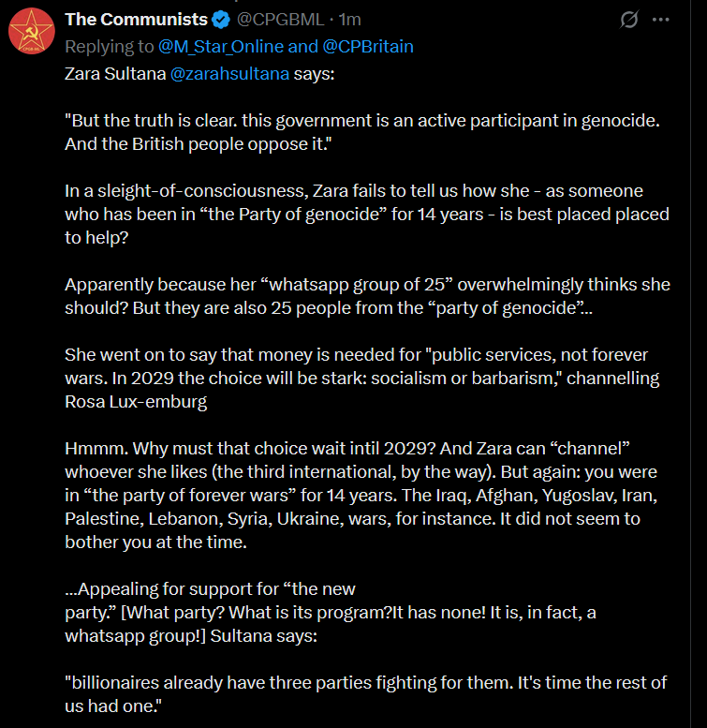Click the 'Replying to' label
707x728 pixels.
[109, 47]
